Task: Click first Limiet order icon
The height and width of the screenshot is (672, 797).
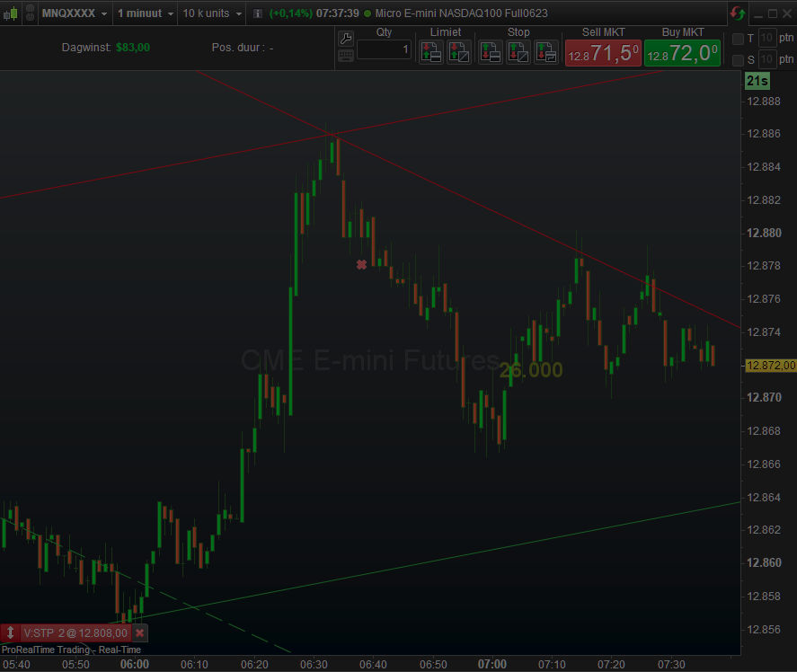Action: click(431, 52)
